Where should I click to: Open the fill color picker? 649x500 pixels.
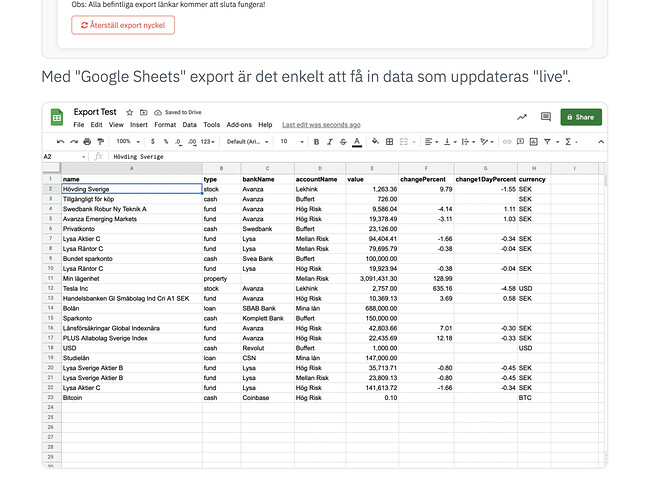(375, 142)
